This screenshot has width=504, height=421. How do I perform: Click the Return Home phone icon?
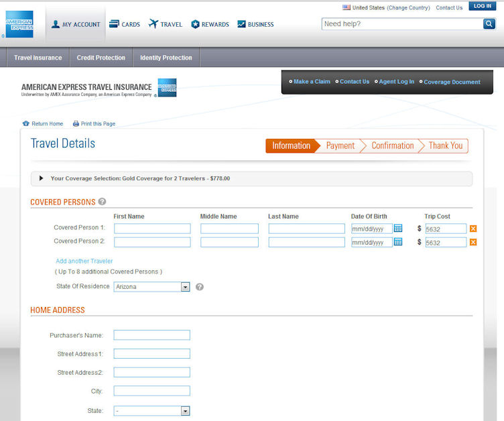pyautogui.click(x=26, y=123)
